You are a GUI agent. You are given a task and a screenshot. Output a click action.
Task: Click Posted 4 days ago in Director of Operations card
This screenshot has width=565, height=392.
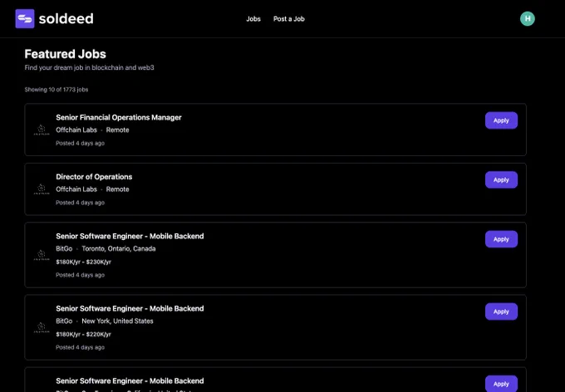80,203
